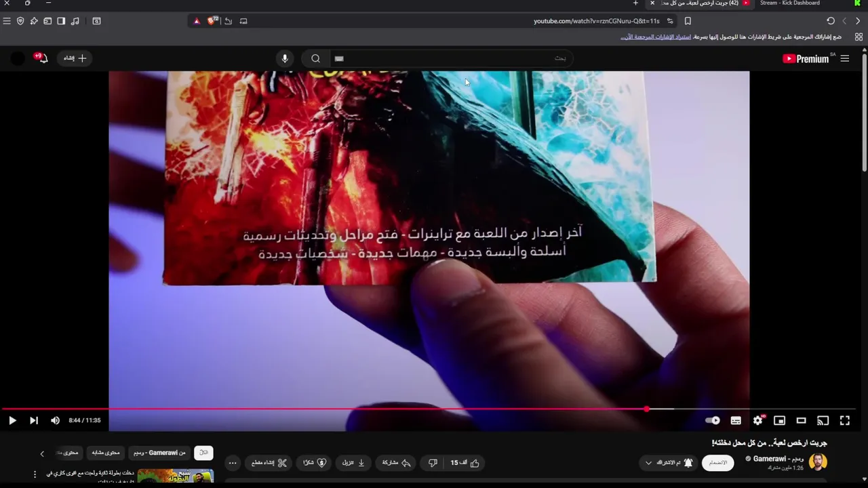
Task: Open the إنشاء create menu
Action: [x=75, y=58]
